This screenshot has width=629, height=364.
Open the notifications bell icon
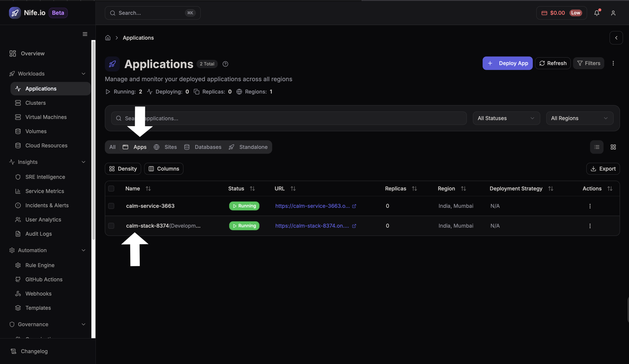point(597,13)
